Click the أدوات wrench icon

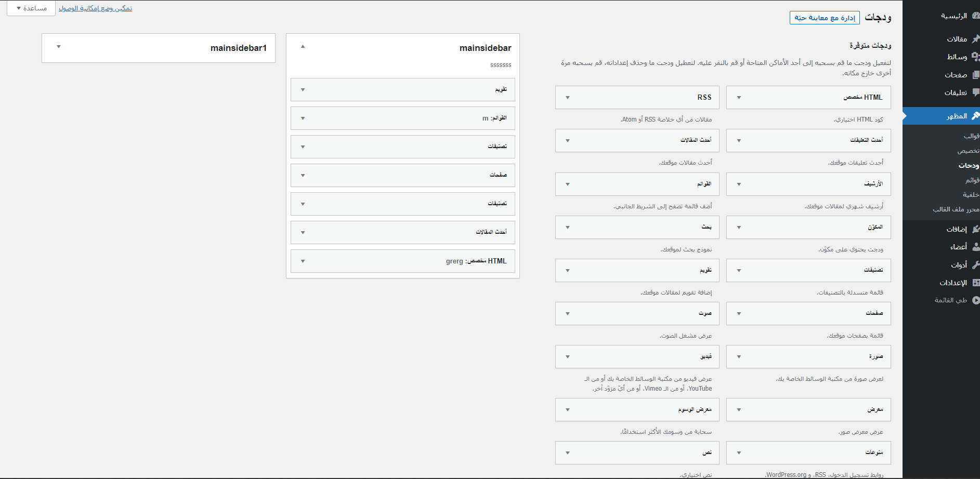[x=976, y=265]
